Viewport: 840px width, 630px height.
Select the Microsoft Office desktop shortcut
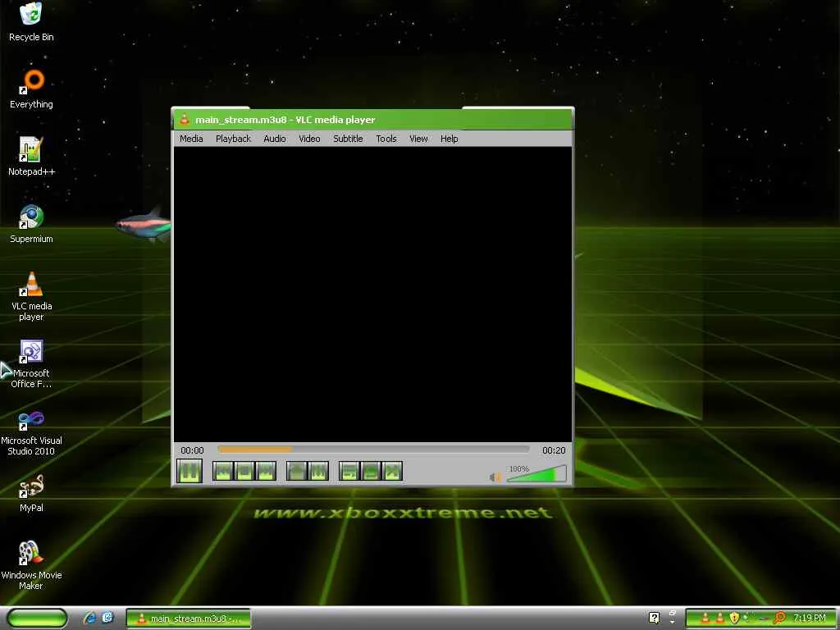31,363
